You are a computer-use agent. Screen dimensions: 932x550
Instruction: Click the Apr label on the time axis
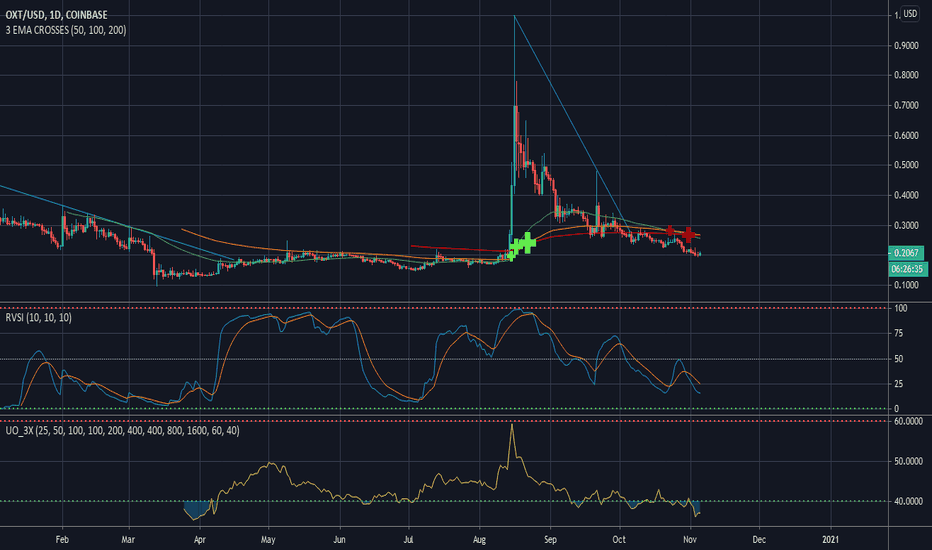tap(199, 540)
